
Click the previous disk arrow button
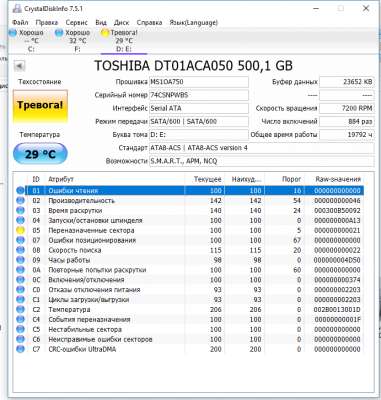[19, 66]
